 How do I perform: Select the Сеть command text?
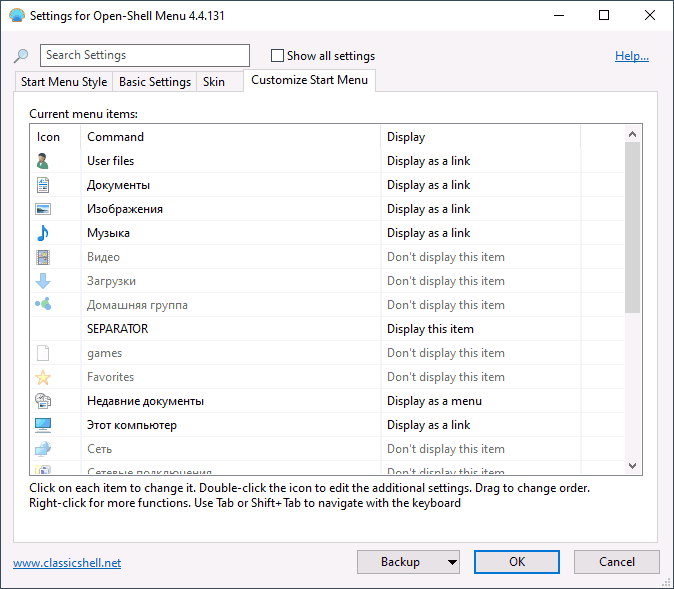click(x=99, y=449)
